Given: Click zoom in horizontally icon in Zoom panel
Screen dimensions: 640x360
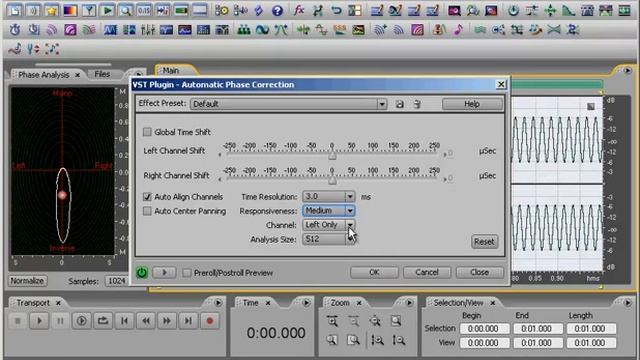Looking at the screenshot, I should tap(332, 321).
